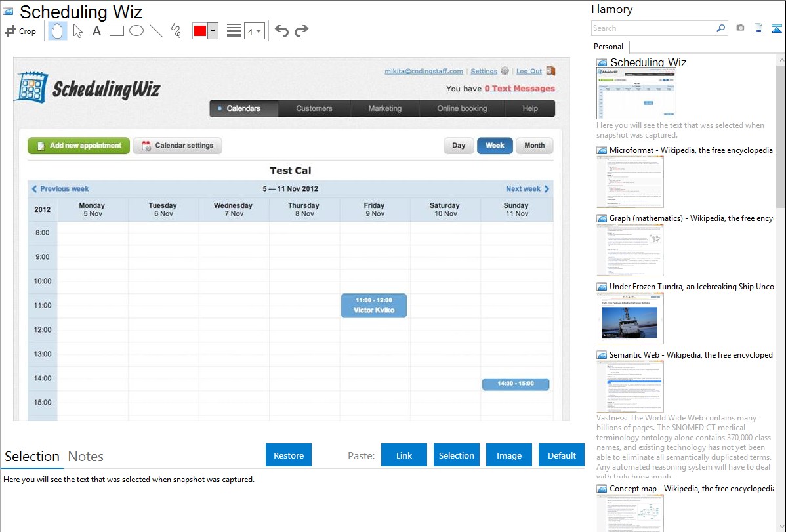Click the mikita@codingstaff.com link
786x532 pixels.
[x=424, y=72]
